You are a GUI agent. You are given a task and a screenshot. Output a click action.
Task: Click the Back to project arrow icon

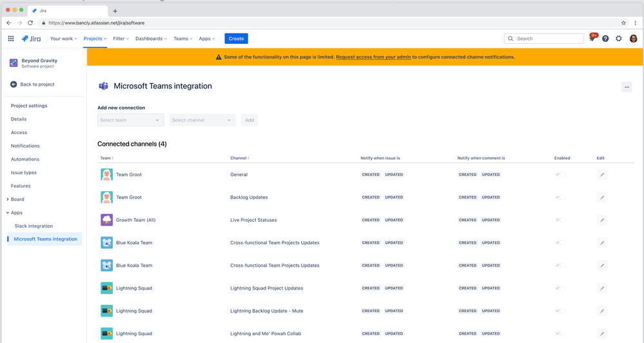tap(14, 84)
